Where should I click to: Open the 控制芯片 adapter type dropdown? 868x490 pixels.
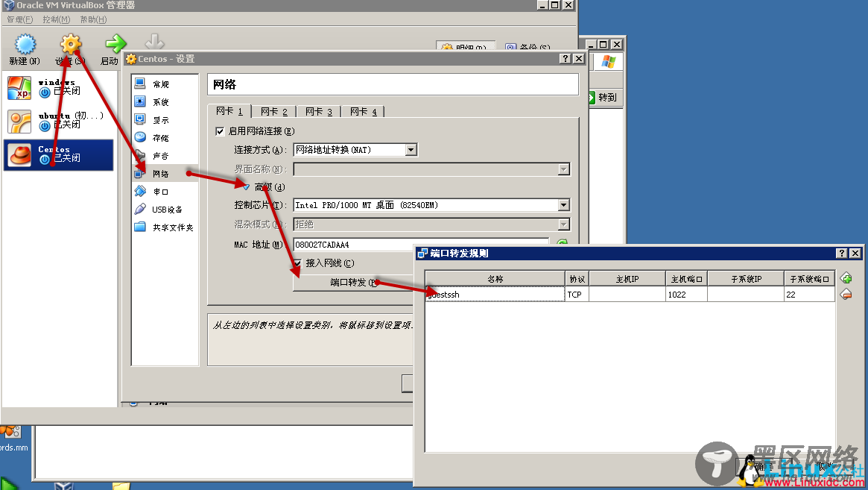coord(431,205)
